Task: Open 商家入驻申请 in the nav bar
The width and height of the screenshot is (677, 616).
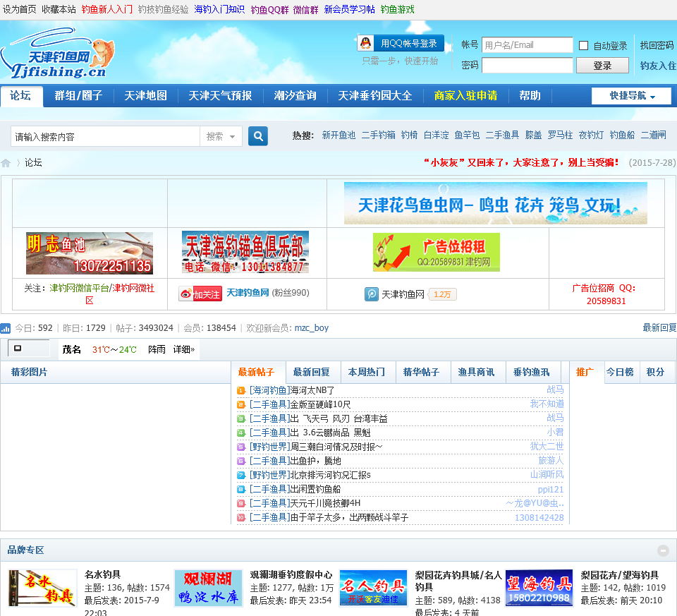Action: click(465, 96)
